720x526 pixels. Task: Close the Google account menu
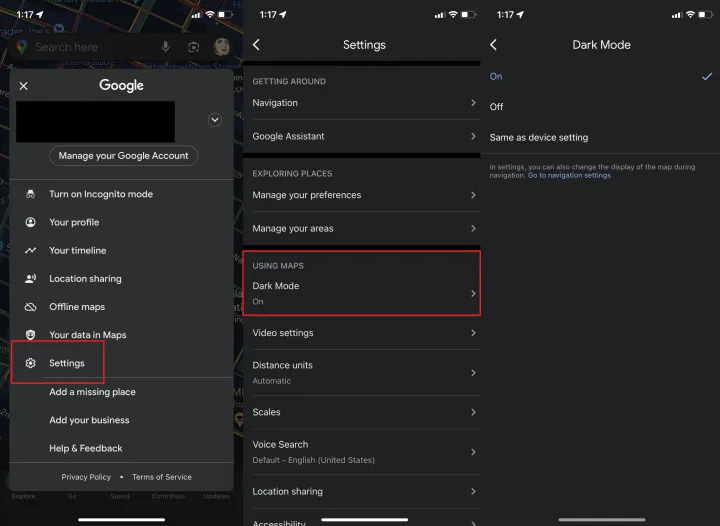point(24,86)
